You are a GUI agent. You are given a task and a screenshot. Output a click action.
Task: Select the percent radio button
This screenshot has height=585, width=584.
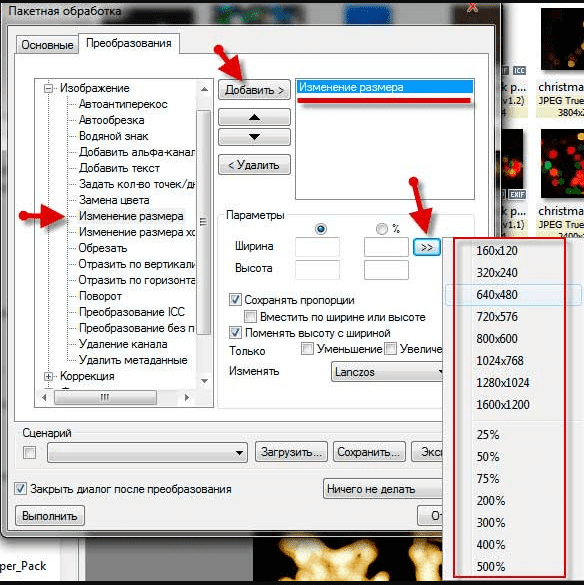tap(381, 229)
